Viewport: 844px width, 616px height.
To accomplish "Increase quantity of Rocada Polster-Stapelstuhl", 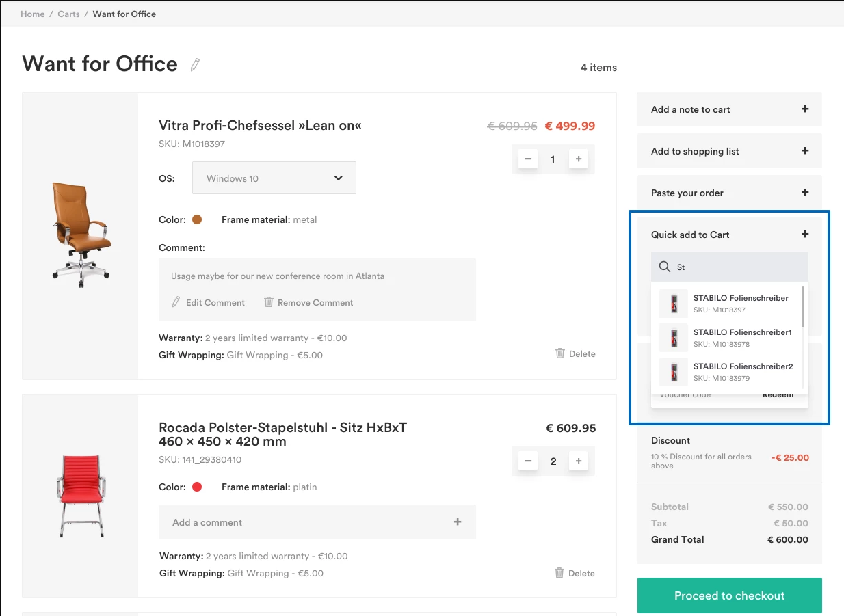I will pyautogui.click(x=579, y=461).
